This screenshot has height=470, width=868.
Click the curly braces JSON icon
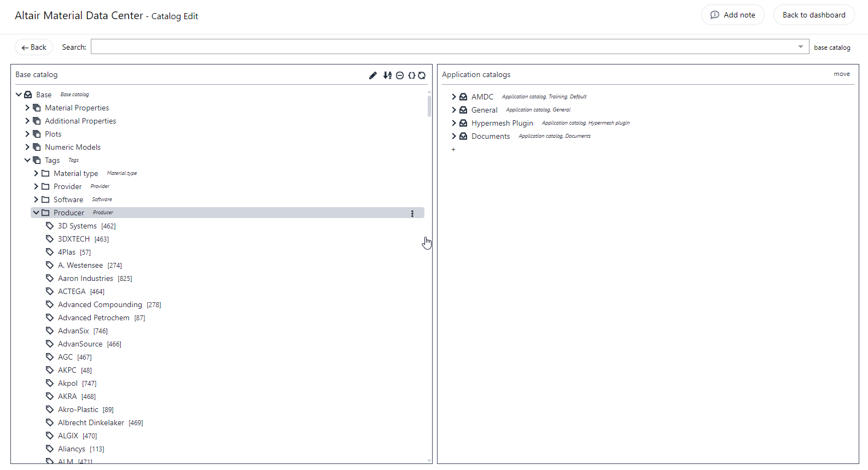412,75
